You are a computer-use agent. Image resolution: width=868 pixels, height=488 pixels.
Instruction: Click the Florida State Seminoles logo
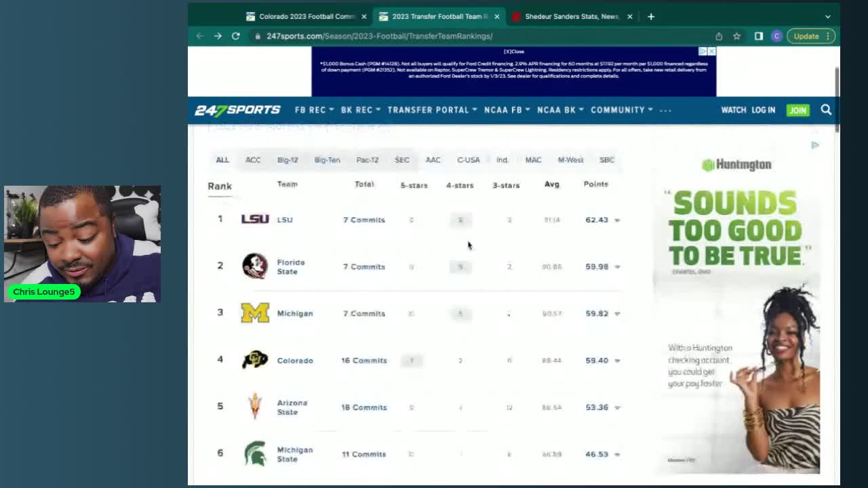tap(255, 266)
